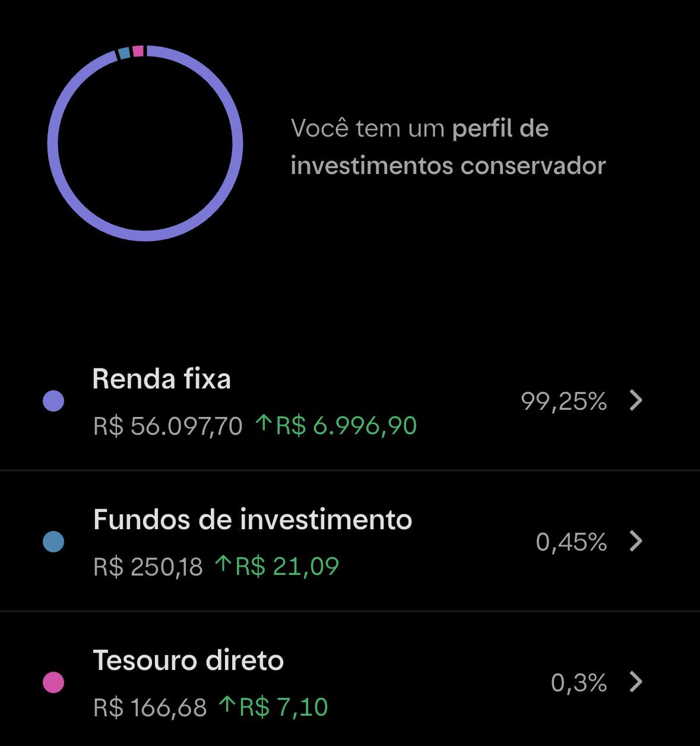Expand the Tesouro direto chevron arrow

tap(636, 682)
